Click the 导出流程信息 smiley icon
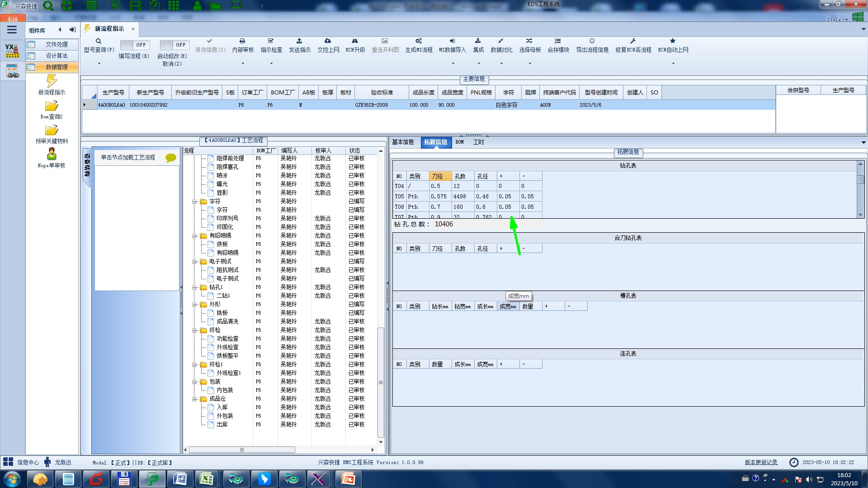Viewport: 868px width, 488px height. point(592,41)
